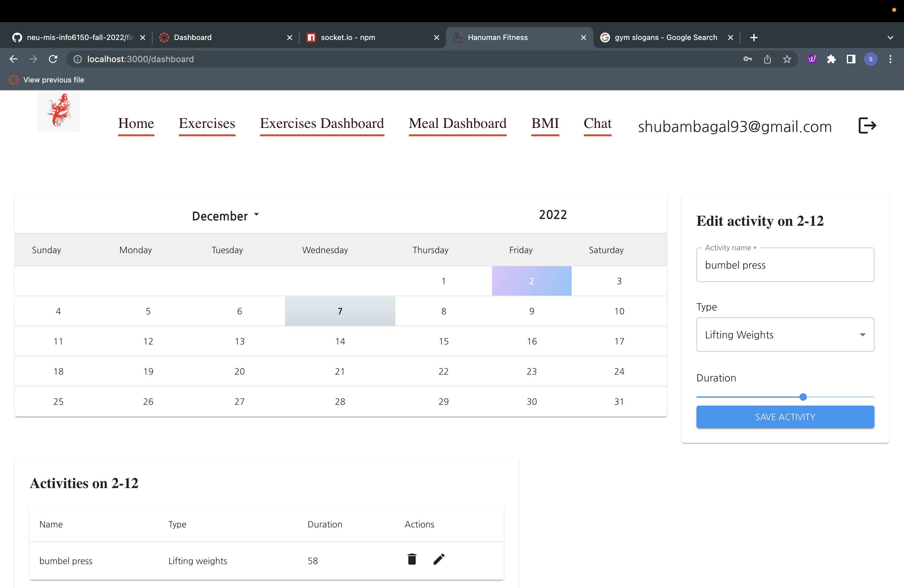Toggle the bookmark star for this page
Screen dimensions: 904x588
[787, 59]
